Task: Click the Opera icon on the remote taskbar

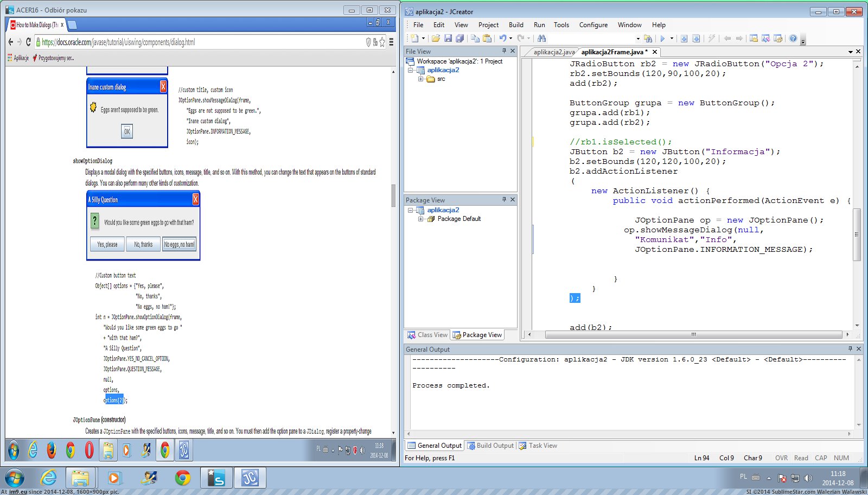Action: pyautogui.click(x=90, y=450)
